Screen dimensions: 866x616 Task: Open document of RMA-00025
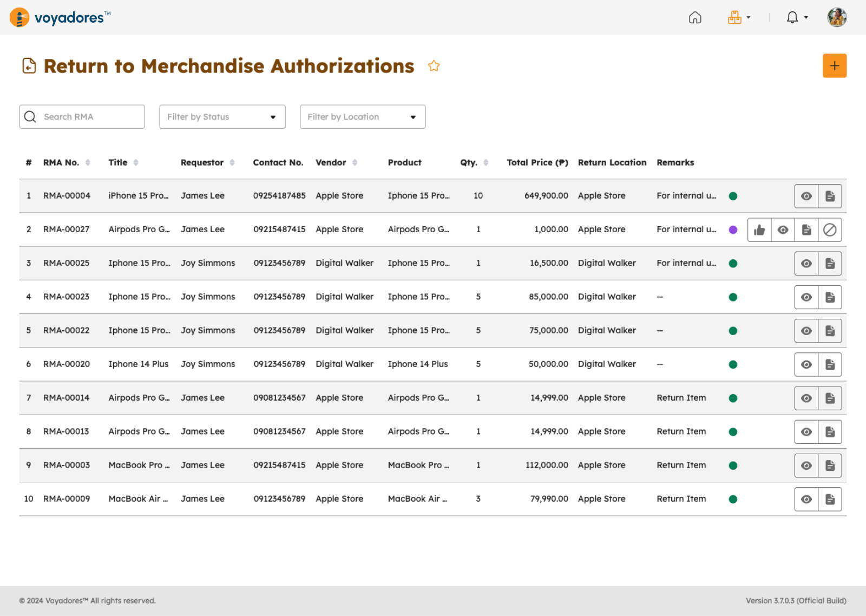click(x=830, y=264)
